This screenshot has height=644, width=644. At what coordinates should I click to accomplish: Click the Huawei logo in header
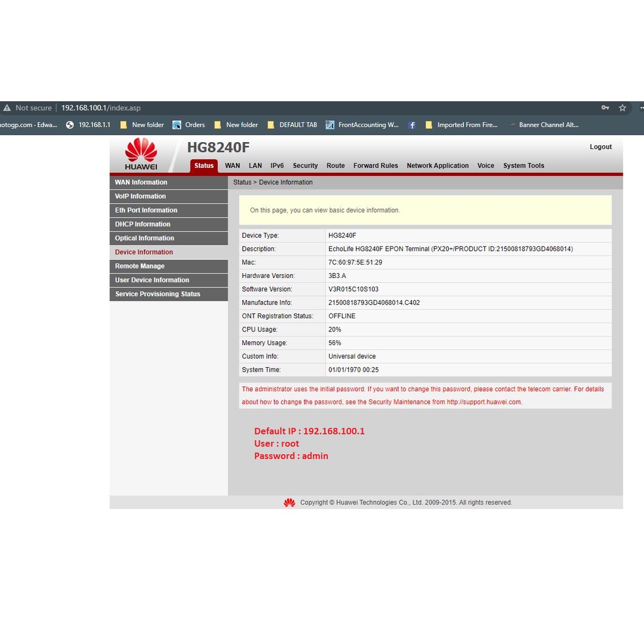(141, 154)
